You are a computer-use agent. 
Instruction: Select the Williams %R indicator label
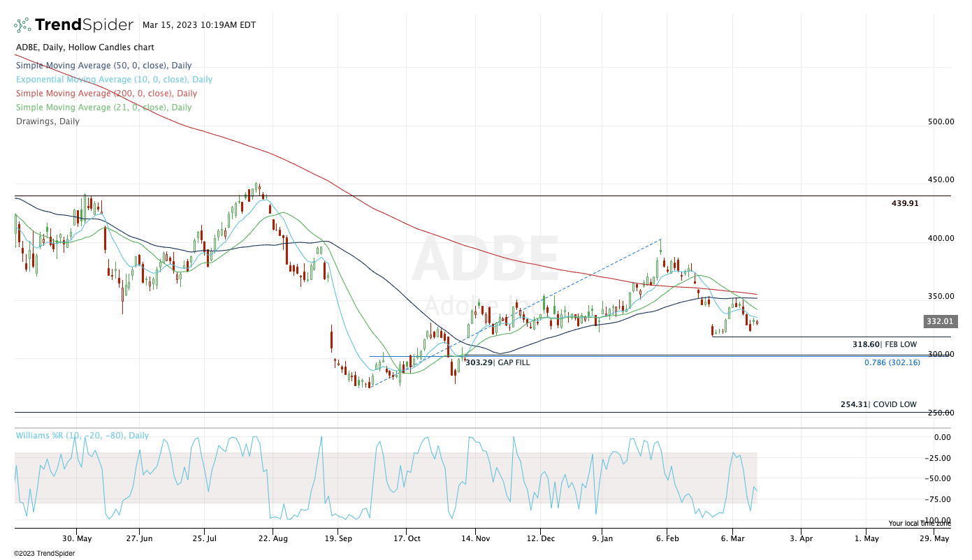(x=82, y=436)
